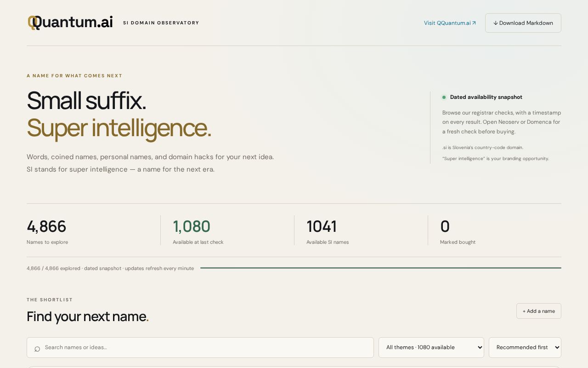588x368 pixels.
Task: Click the Dated availability snapshot heading
Action: 486,97
